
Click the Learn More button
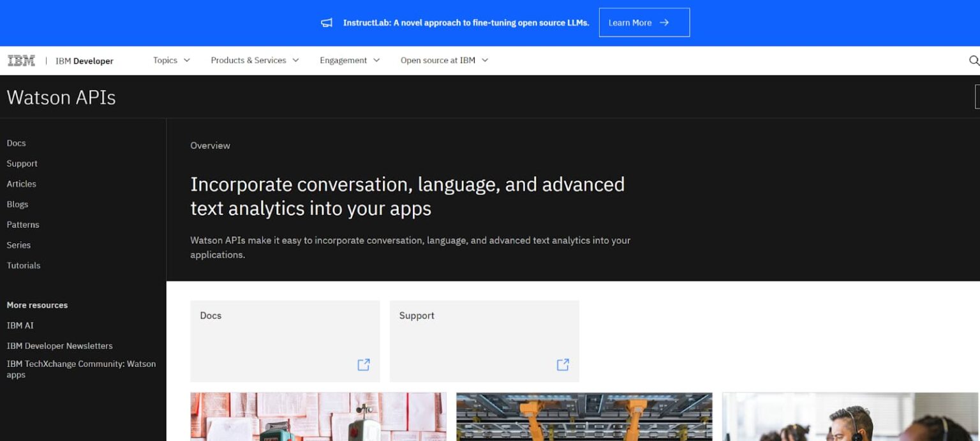tap(644, 22)
